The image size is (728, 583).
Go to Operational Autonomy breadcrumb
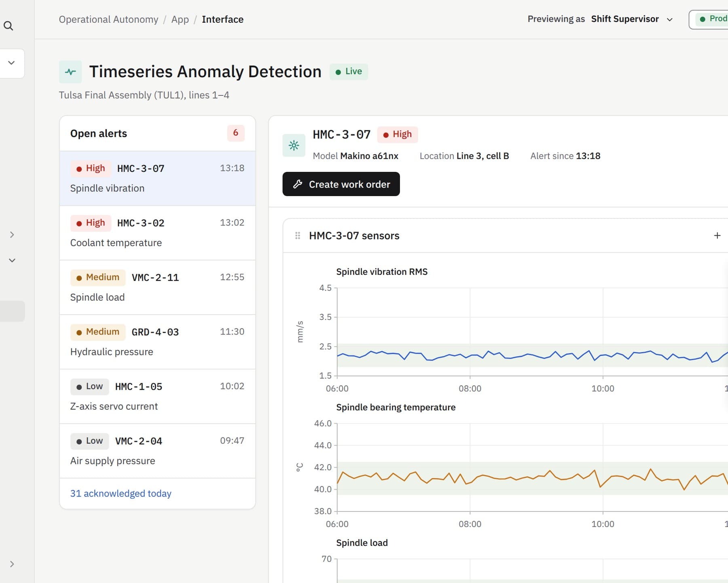(108, 19)
